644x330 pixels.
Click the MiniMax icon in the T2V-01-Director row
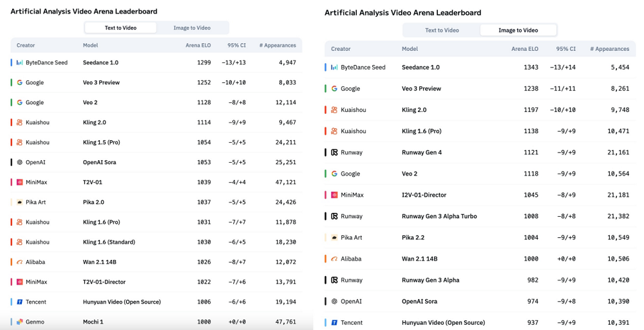[20, 282]
